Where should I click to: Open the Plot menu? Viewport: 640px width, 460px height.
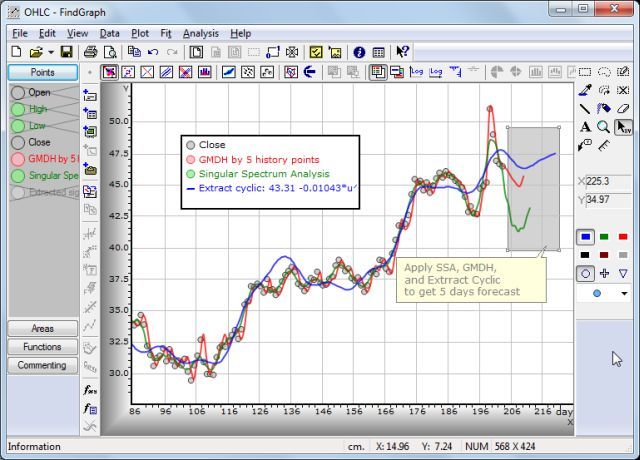click(140, 33)
